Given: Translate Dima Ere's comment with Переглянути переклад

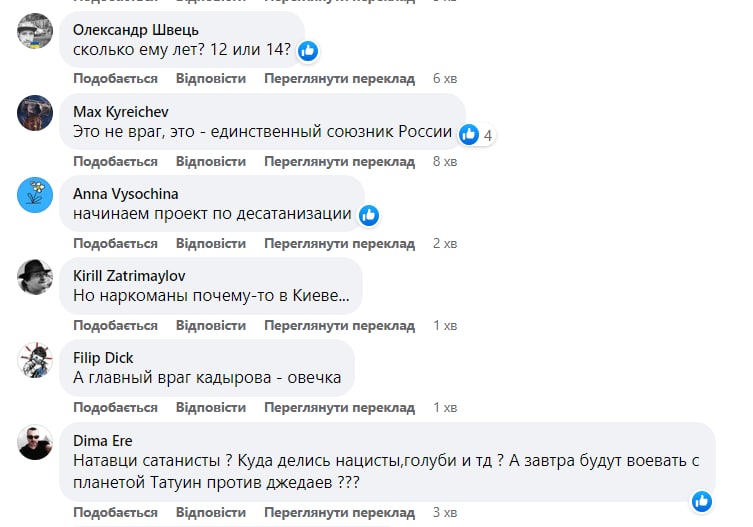Looking at the screenshot, I should [x=340, y=513].
